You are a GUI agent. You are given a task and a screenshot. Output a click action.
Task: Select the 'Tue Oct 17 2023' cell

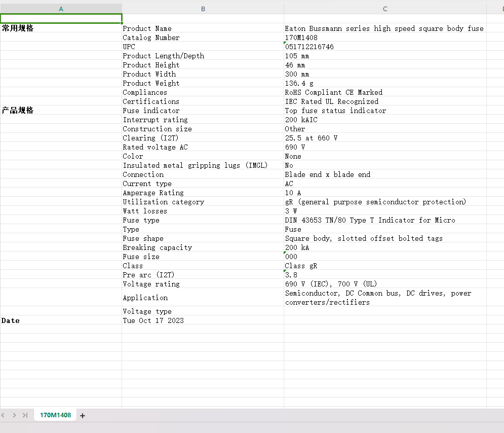[203, 320]
